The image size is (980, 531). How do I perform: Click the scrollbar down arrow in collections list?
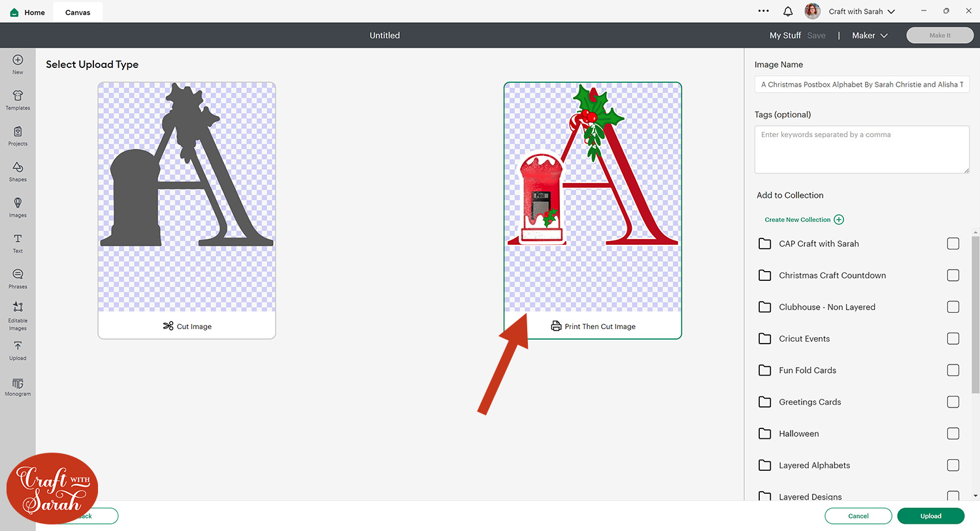976,496
